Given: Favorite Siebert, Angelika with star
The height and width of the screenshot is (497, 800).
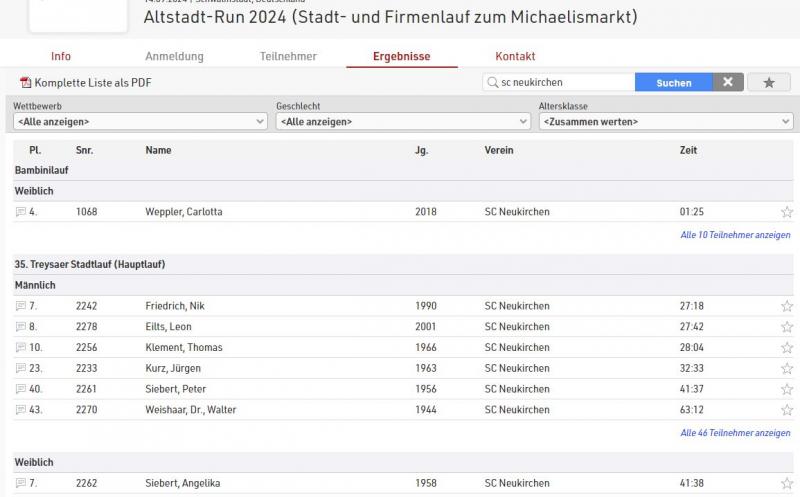Looking at the screenshot, I should [x=787, y=483].
